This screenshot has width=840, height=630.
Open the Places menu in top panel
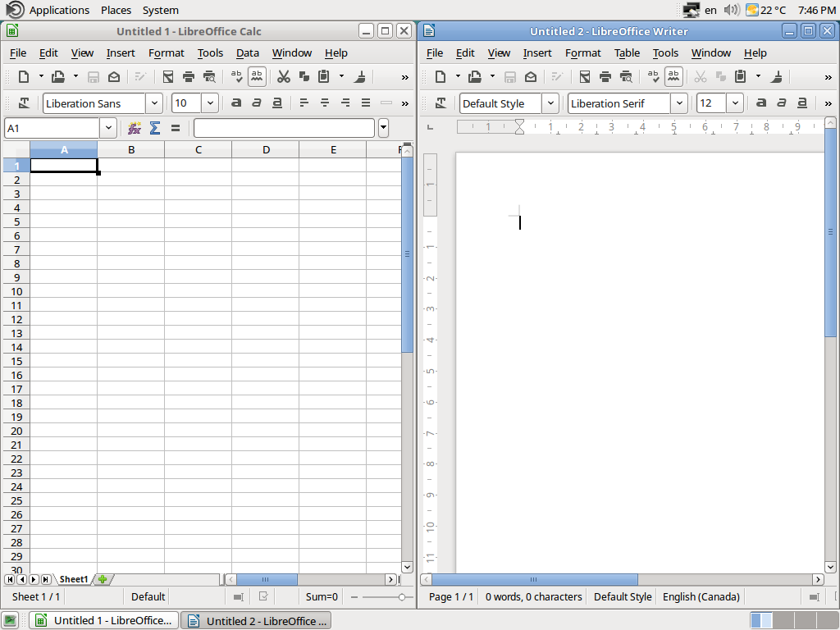coord(116,10)
